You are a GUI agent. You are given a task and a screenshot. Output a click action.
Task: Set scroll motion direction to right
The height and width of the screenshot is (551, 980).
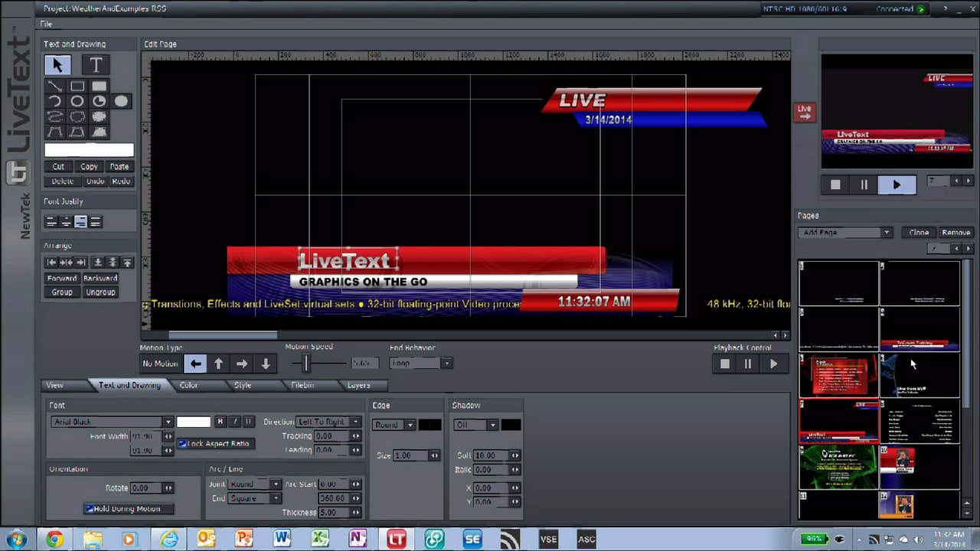pyautogui.click(x=242, y=364)
